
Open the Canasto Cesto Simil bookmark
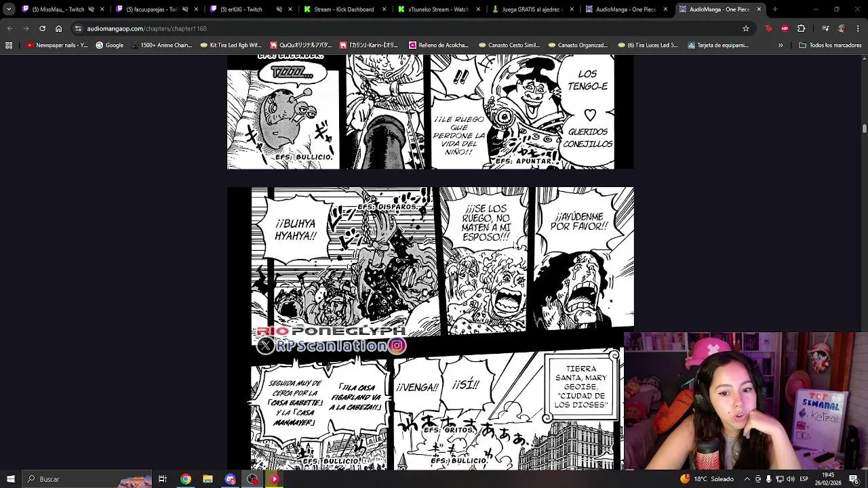pyautogui.click(x=509, y=45)
